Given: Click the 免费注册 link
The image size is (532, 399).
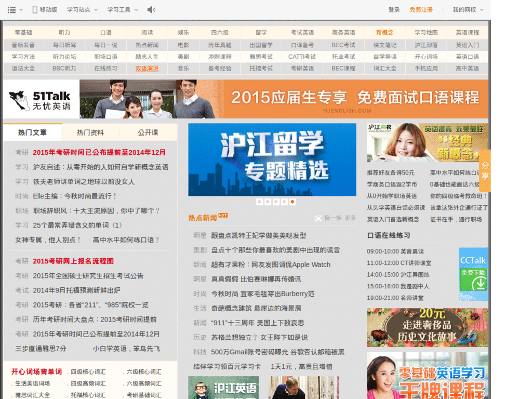Looking at the screenshot, I should pyautogui.click(x=421, y=10).
